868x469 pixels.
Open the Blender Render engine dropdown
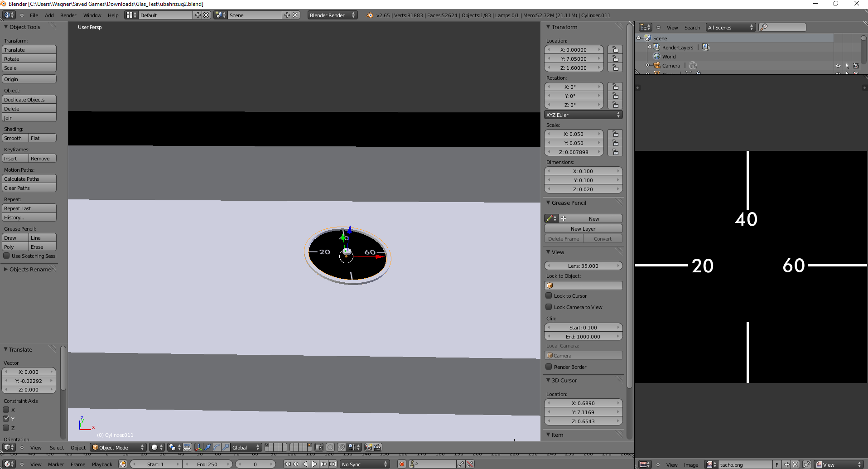(332, 15)
